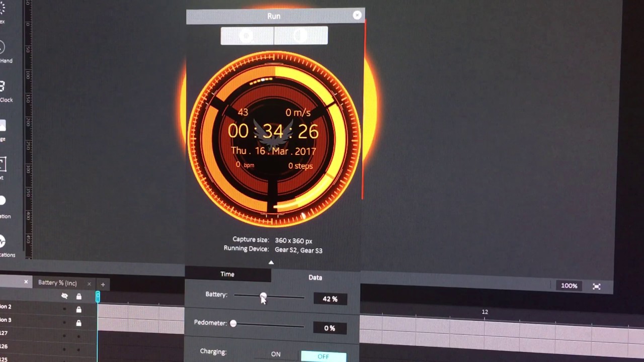Toggle hide-all layers eye icon in header

click(x=64, y=296)
